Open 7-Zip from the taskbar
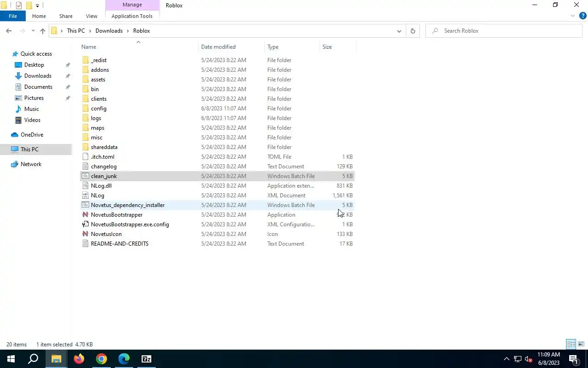588x368 pixels. pos(147,359)
